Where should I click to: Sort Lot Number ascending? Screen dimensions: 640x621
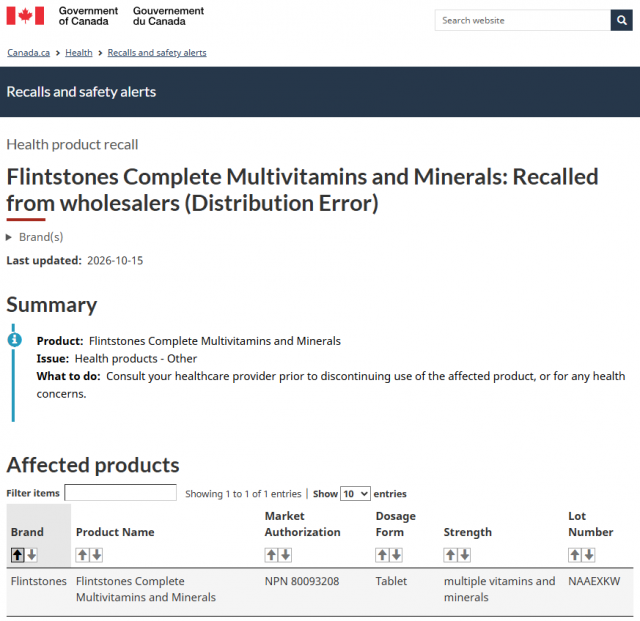pyautogui.click(x=575, y=555)
